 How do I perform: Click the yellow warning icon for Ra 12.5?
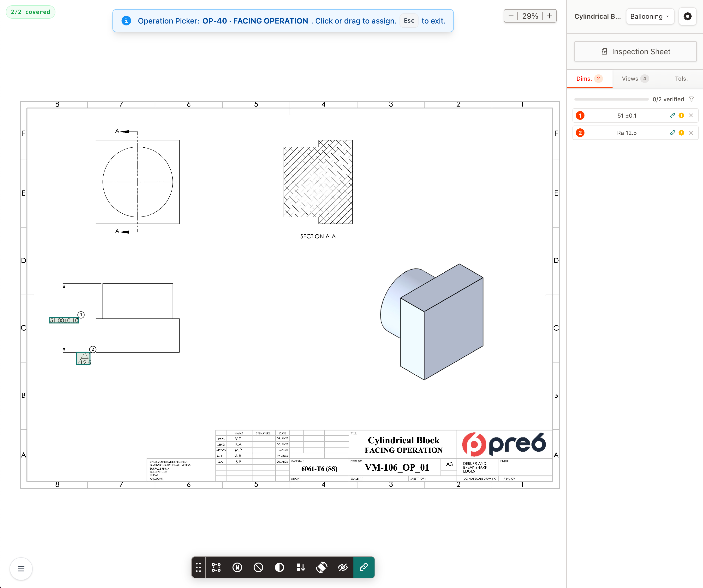(681, 133)
